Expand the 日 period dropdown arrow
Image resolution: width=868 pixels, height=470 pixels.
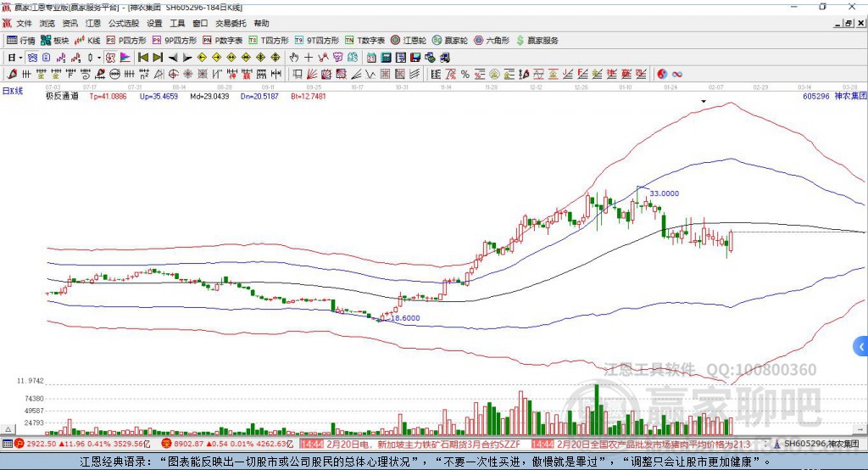coord(20,58)
